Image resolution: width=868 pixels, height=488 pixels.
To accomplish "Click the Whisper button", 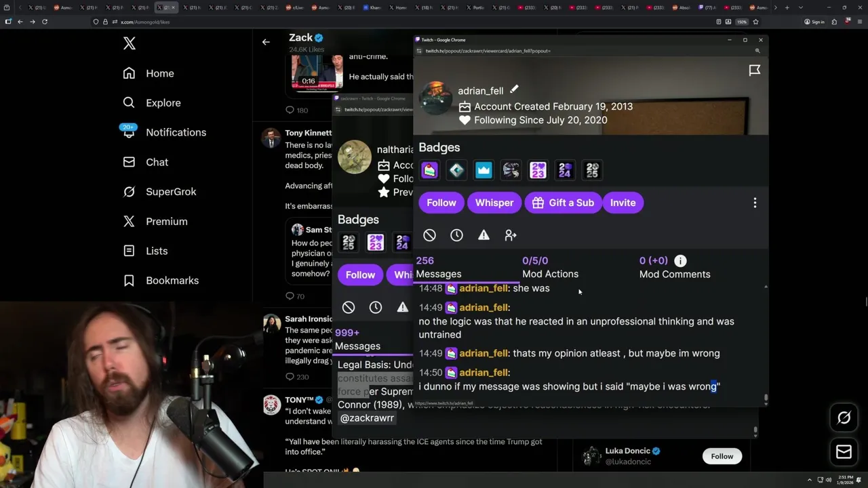I will pos(494,203).
